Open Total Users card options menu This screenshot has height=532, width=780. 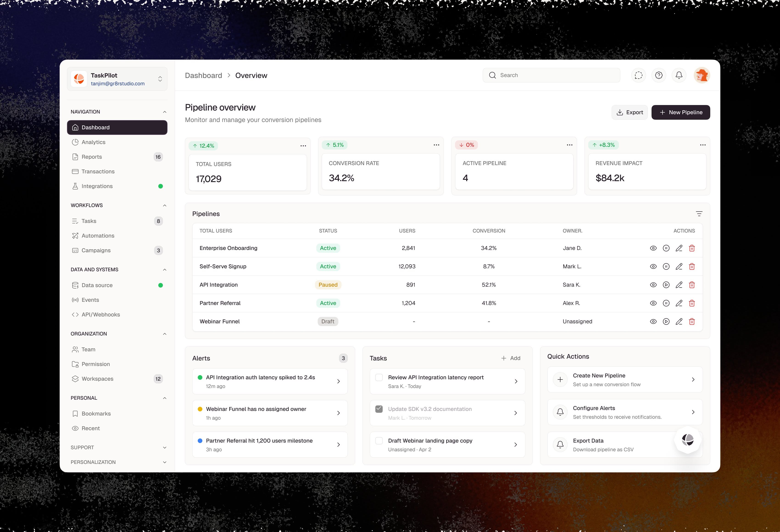tap(303, 146)
